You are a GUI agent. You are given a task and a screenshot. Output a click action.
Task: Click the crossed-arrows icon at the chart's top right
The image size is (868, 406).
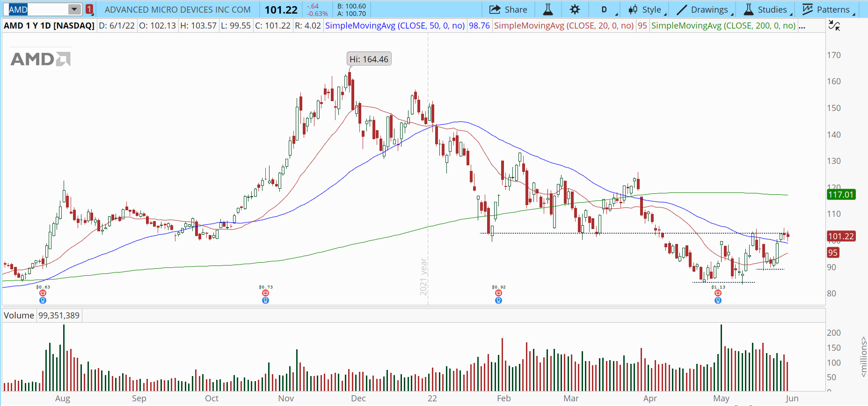coord(834,25)
